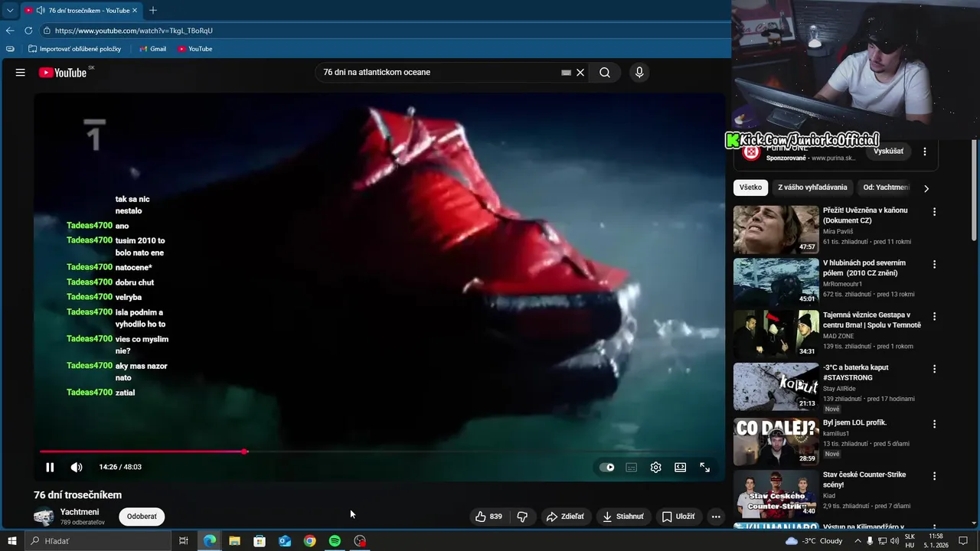Open Spotify from the taskbar

click(x=335, y=541)
